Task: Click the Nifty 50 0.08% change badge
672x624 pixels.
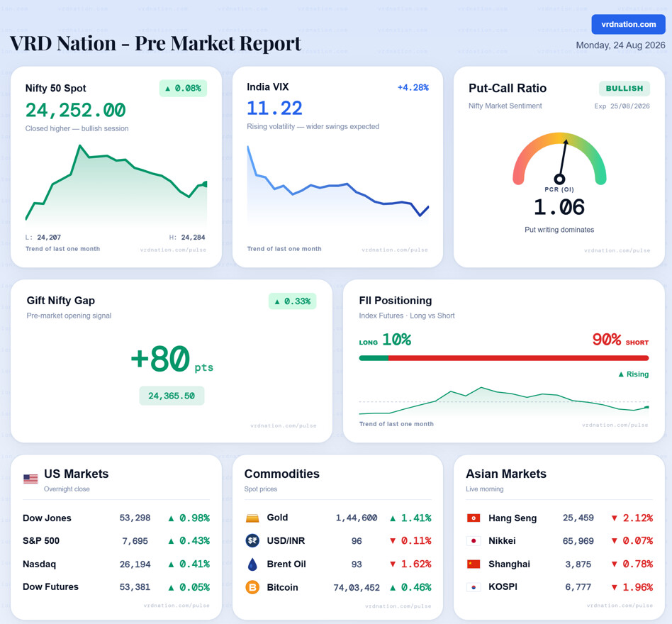Action: (x=184, y=89)
